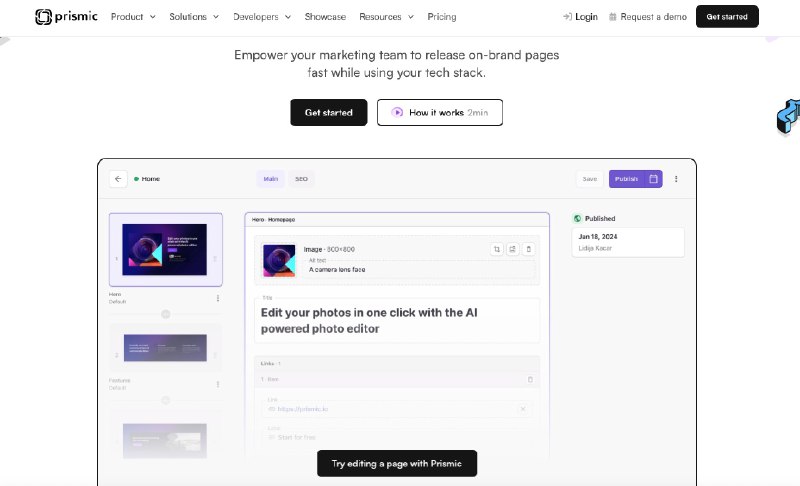Image resolution: width=800 pixels, height=486 pixels.
Task: Click the Login link
Action: coord(580,17)
